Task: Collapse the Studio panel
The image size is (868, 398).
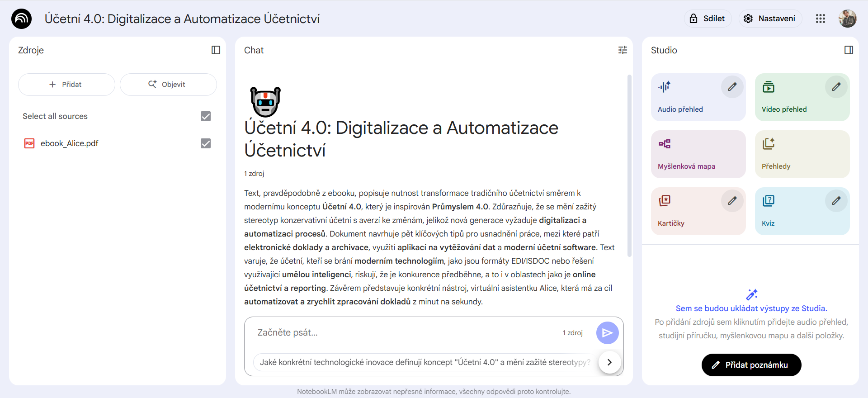Action: (849, 50)
